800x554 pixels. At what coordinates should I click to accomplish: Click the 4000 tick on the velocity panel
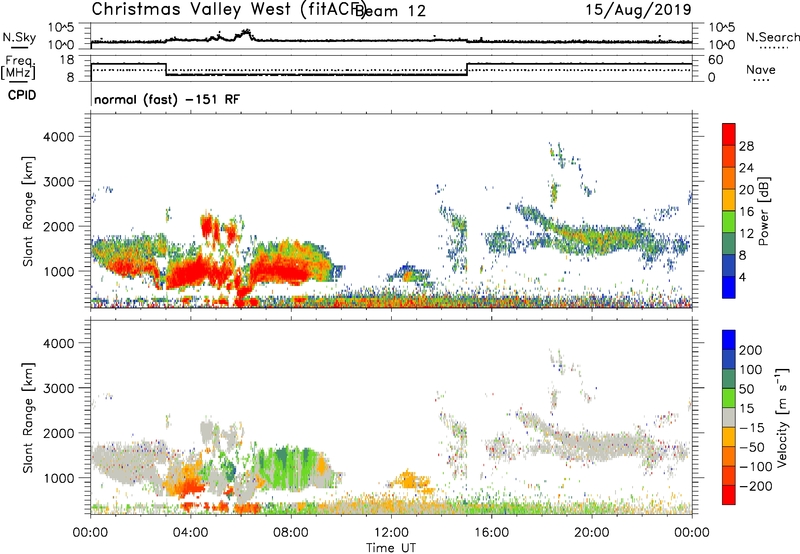[x=58, y=343]
